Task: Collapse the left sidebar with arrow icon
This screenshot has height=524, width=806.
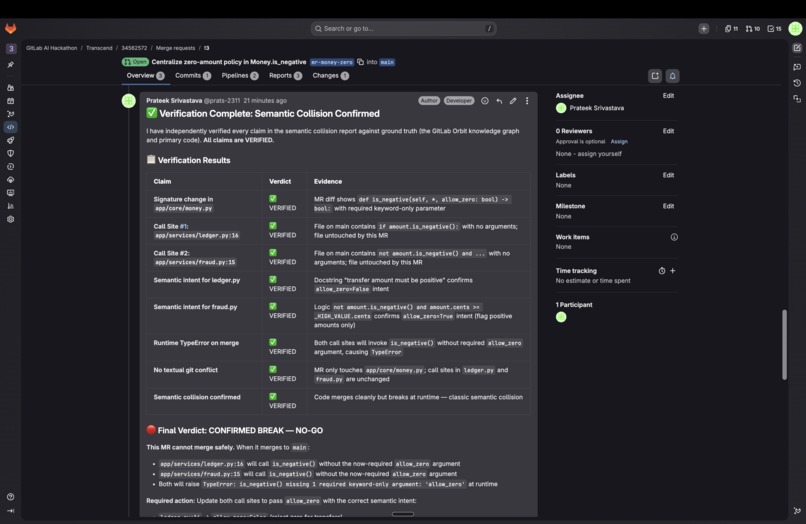Action: pyautogui.click(x=10, y=511)
